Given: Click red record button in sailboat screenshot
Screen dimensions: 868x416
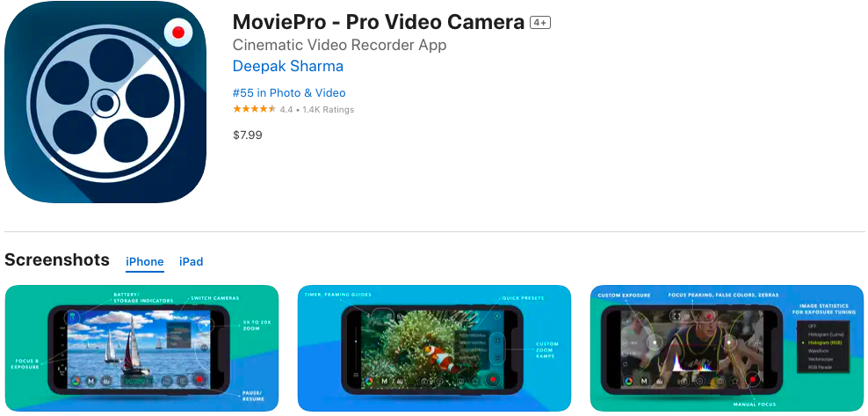Looking at the screenshot, I should (199, 379).
